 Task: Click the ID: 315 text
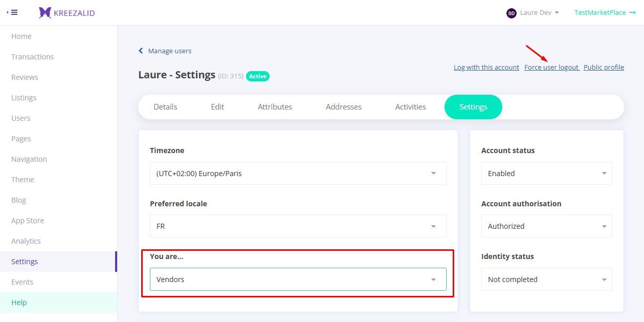(x=231, y=76)
